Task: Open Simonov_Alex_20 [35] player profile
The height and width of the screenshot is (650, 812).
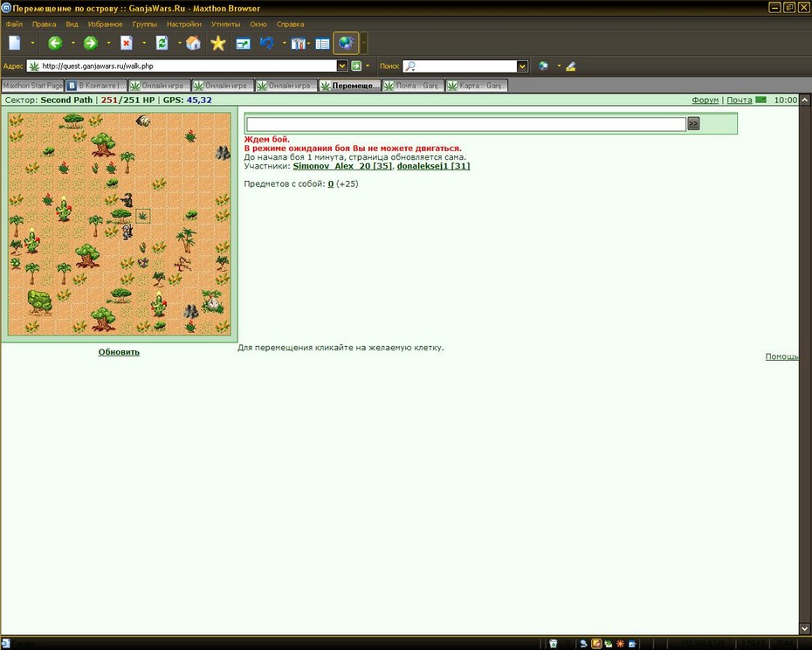Action: click(342, 166)
